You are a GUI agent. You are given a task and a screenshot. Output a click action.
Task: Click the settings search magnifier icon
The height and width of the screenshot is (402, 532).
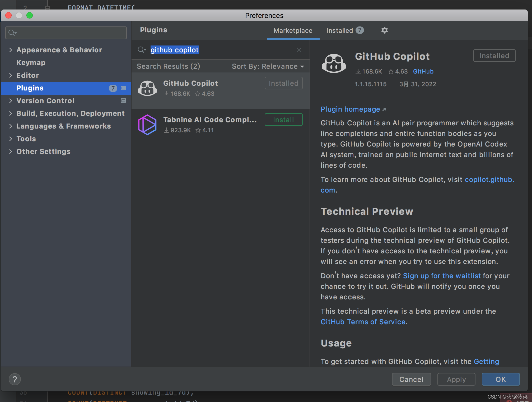tap(12, 33)
